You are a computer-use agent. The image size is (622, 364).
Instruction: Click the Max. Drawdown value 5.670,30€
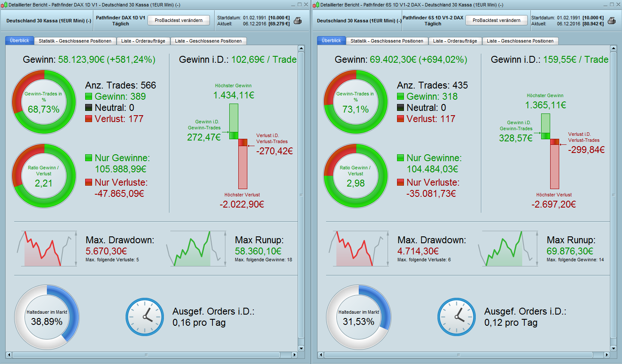point(106,251)
